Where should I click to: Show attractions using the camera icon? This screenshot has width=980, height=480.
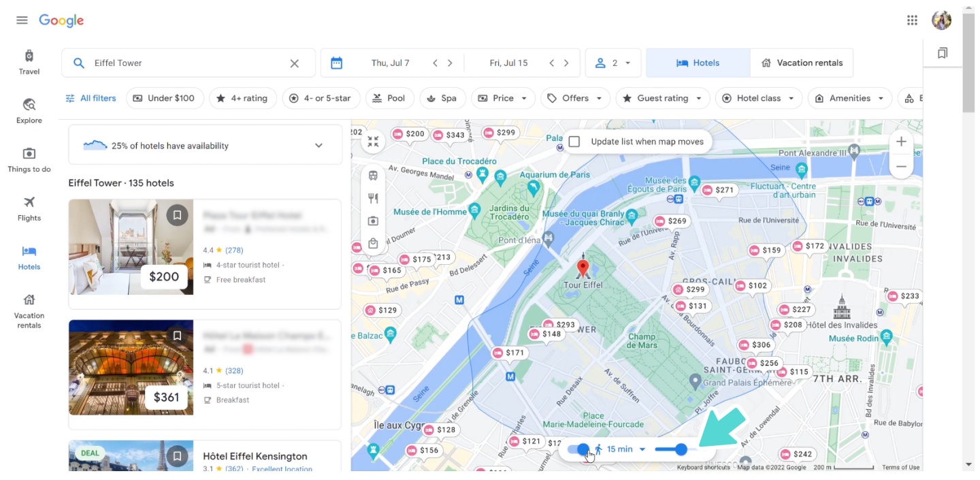coord(373,221)
